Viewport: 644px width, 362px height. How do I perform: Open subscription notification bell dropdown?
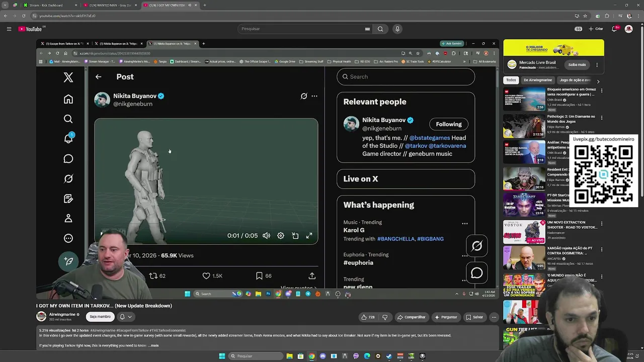[126, 317]
